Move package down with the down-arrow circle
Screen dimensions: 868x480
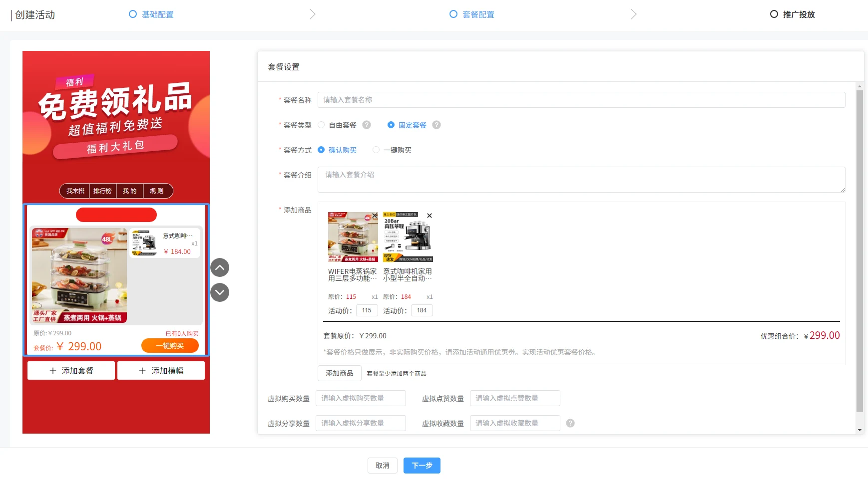click(x=220, y=292)
